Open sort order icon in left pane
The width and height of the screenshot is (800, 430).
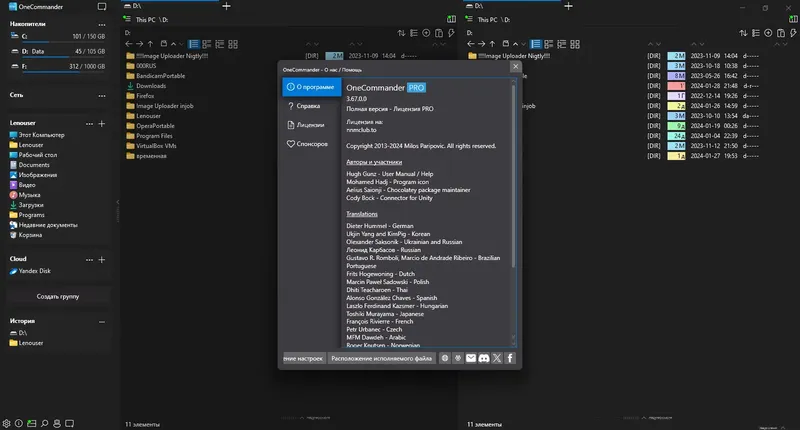402,33
